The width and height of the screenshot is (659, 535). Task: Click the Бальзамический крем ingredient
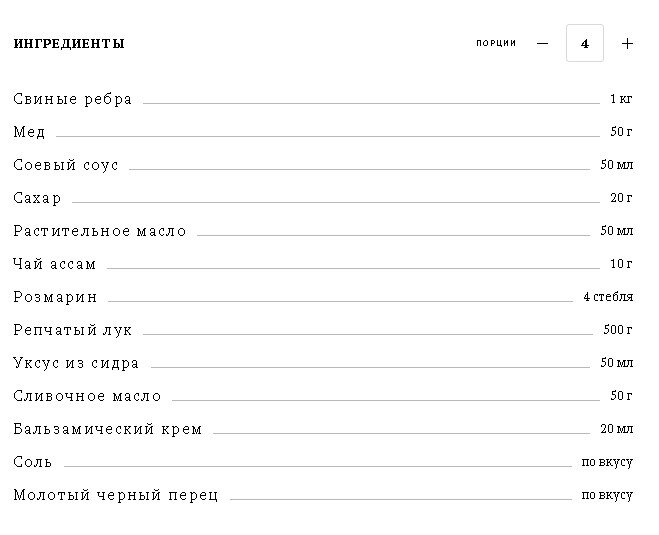pyautogui.click(x=108, y=429)
